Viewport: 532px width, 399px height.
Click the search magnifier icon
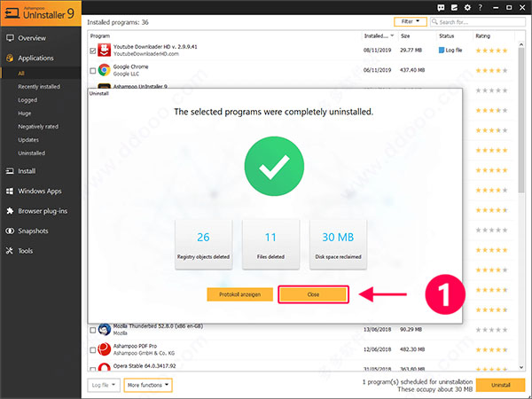pyautogui.click(x=434, y=21)
